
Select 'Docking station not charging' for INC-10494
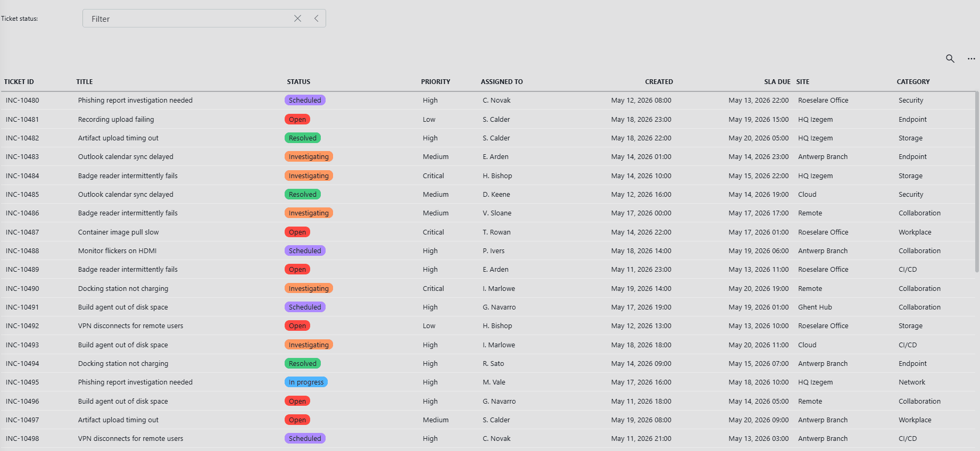pos(123,364)
